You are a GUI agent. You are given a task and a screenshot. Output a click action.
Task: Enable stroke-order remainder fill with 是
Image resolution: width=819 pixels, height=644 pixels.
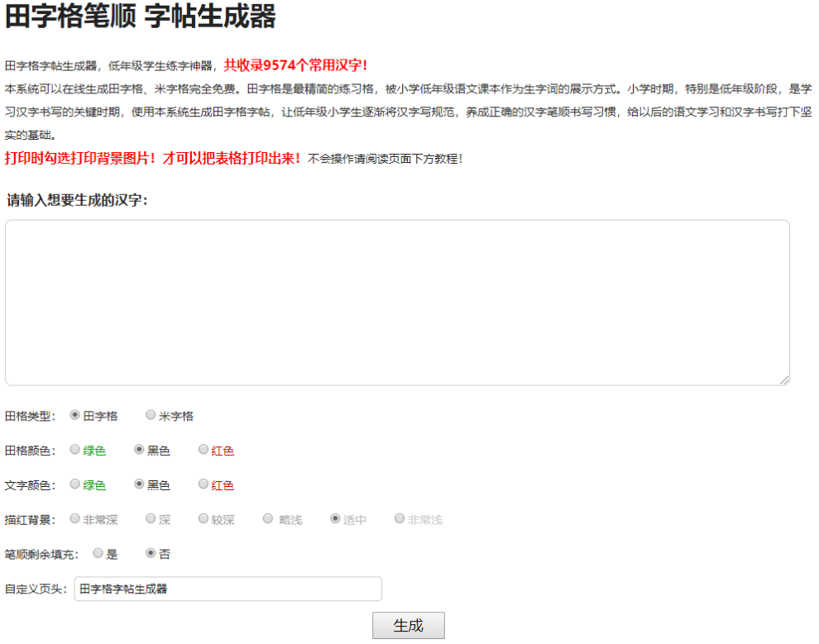[98, 553]
